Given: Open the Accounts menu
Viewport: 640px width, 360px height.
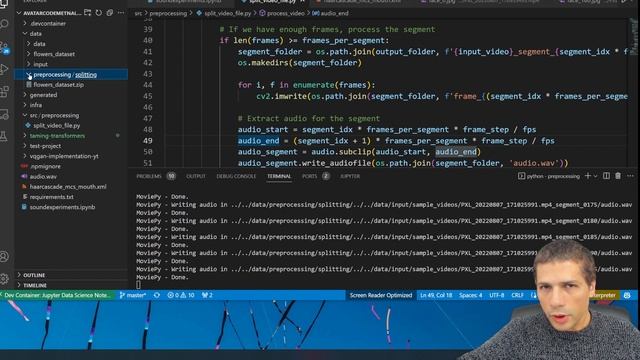Looking at the screenshot, I should tap(4, 257).
